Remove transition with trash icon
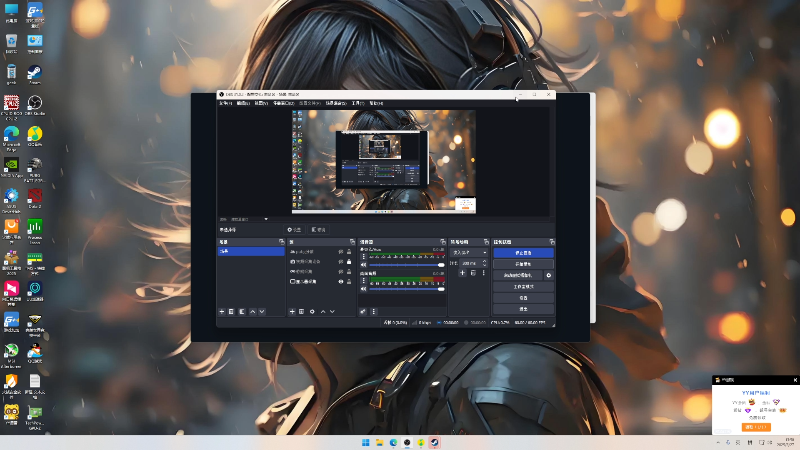 (473, 273)
